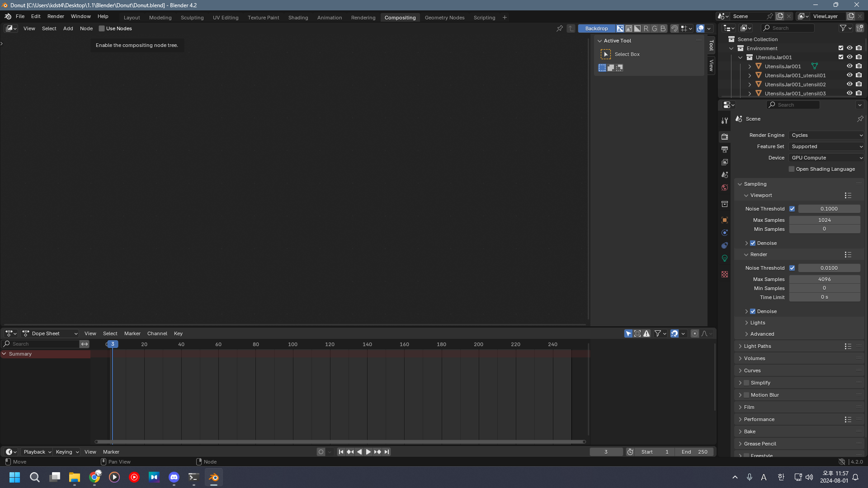Open the node editor Add menu
This screenshot has height=488, width=868.
click(68, 28)
